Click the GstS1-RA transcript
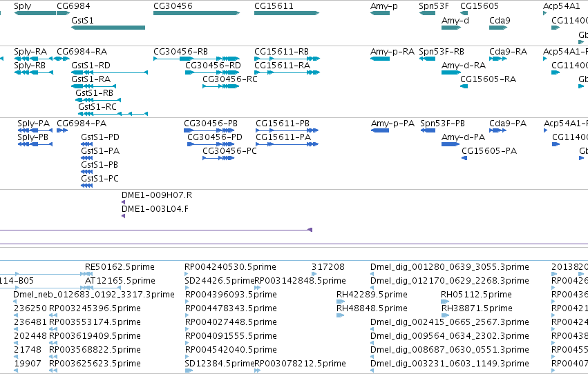The image size is (588, 374). point(94,86)
